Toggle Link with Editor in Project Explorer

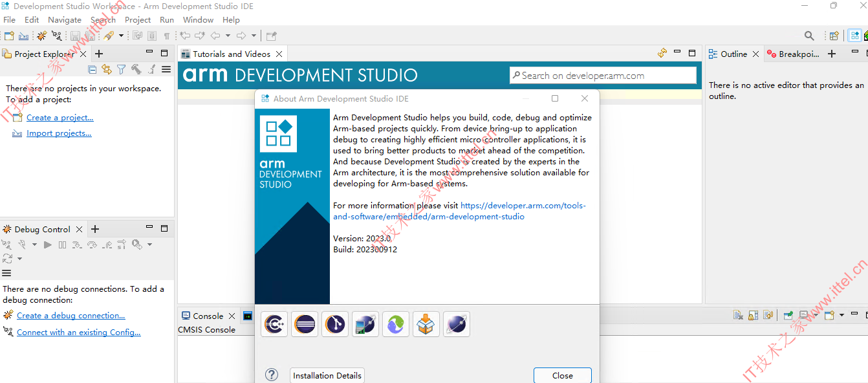pos(107,69)
